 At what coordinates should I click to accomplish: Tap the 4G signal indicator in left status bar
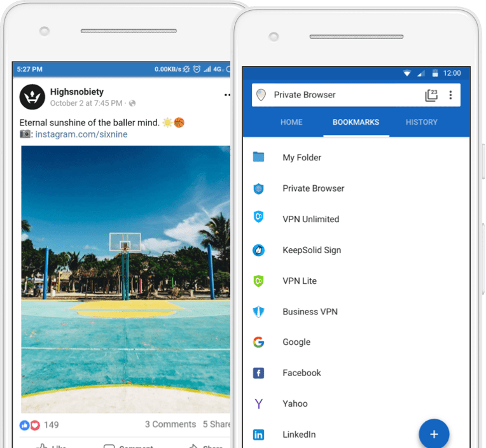pos(218,69)
